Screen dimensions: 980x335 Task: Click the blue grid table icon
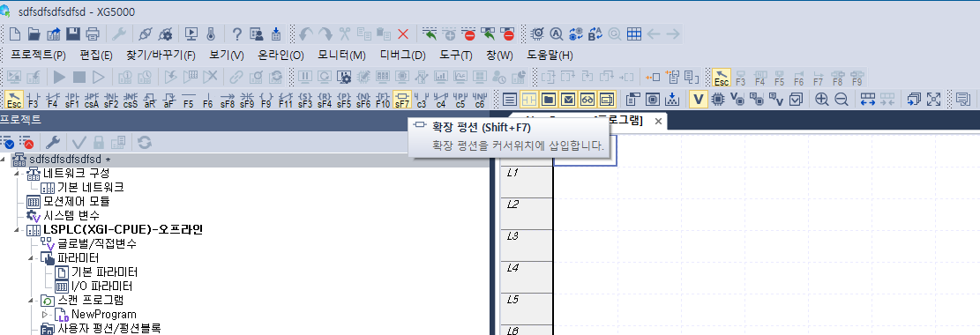click(x=633, y=33)
